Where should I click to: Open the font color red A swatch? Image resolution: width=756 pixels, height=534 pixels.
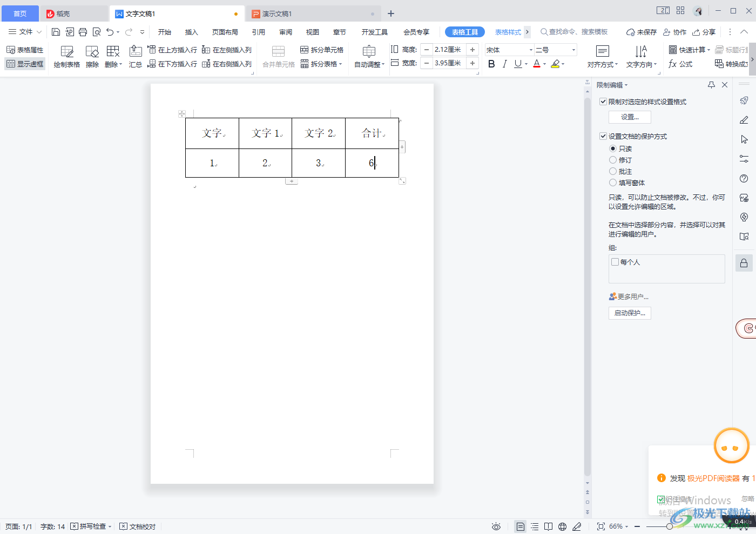coord(537,64)
